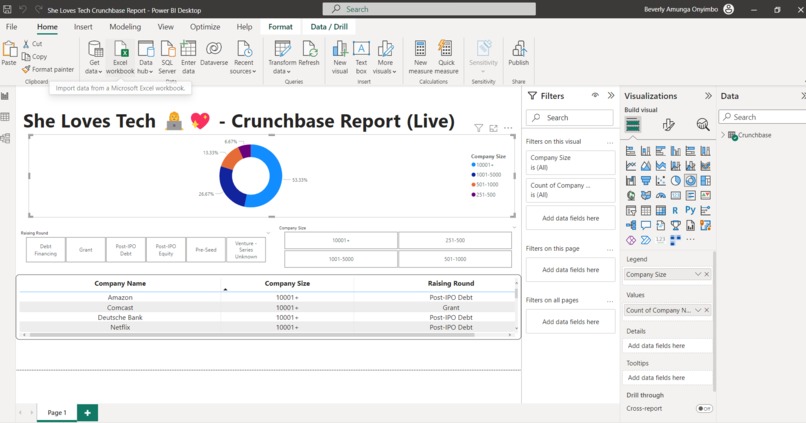Image resolution: width=806 pixels, height=423 pixels.
Task: Pick the Funnel chart visual
Action: pos(646,181)
